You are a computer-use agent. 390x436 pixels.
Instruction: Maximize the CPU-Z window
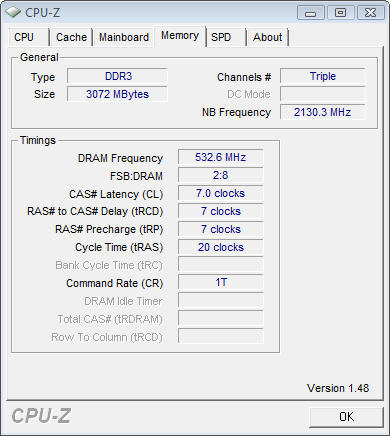pyautogui.click(x=340, y=13)
